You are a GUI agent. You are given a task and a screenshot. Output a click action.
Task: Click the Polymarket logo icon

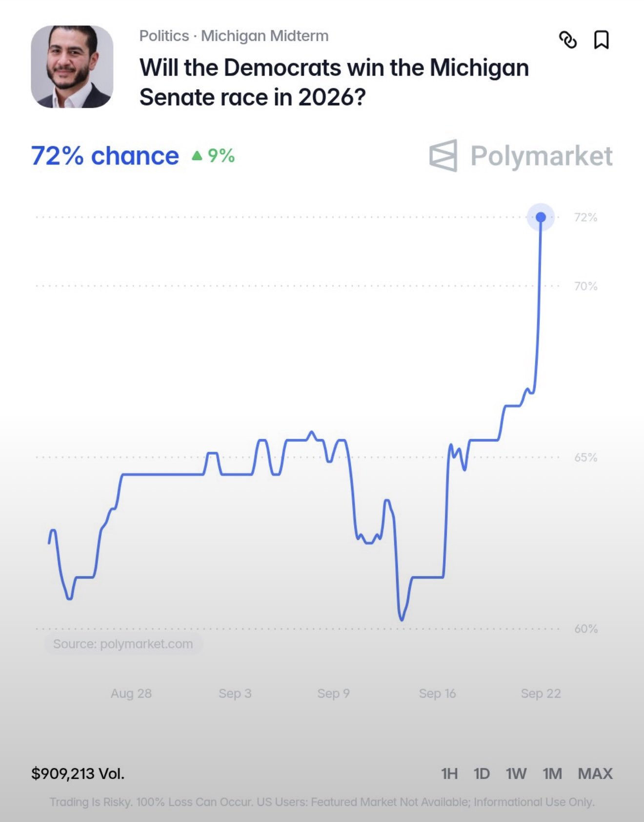(443, 156)
